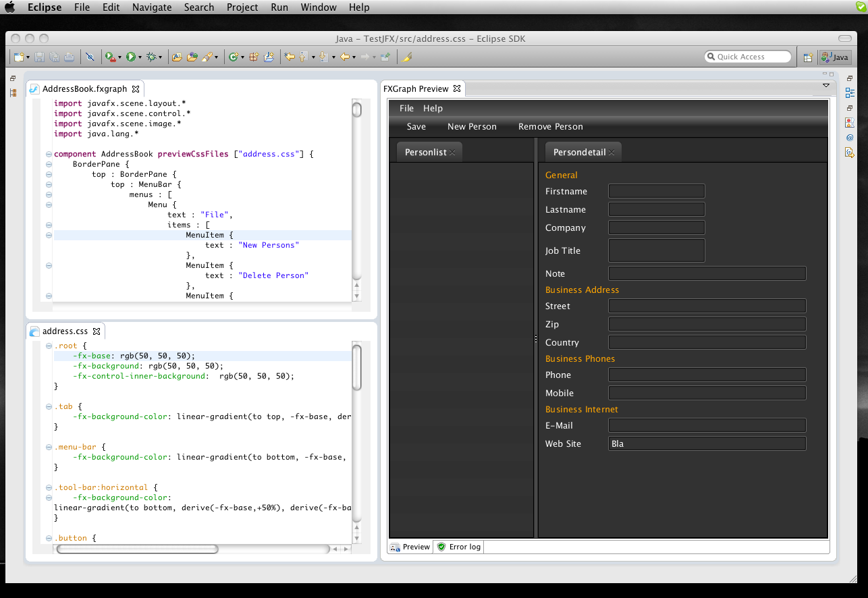Click the Quick Access search field
868x598 pixels.
coord(748,57)
